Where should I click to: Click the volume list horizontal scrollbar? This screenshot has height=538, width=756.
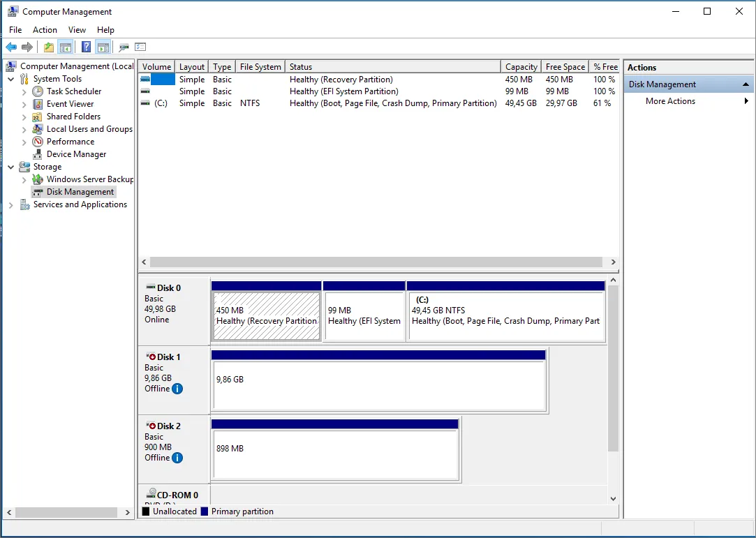pos(376,262)
